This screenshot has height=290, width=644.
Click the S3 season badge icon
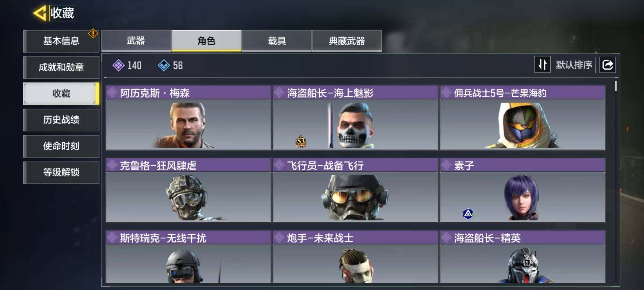pos(301,142)
